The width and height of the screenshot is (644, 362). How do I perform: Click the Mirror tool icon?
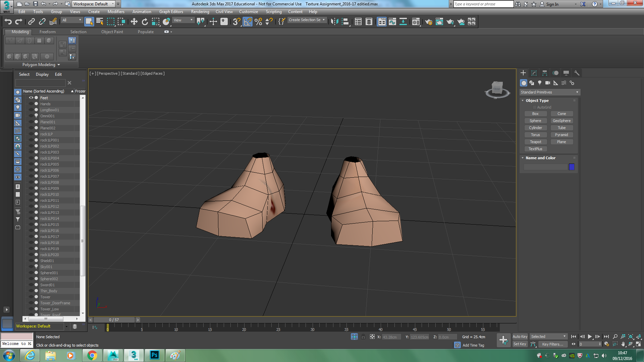[x=334, y=22]
